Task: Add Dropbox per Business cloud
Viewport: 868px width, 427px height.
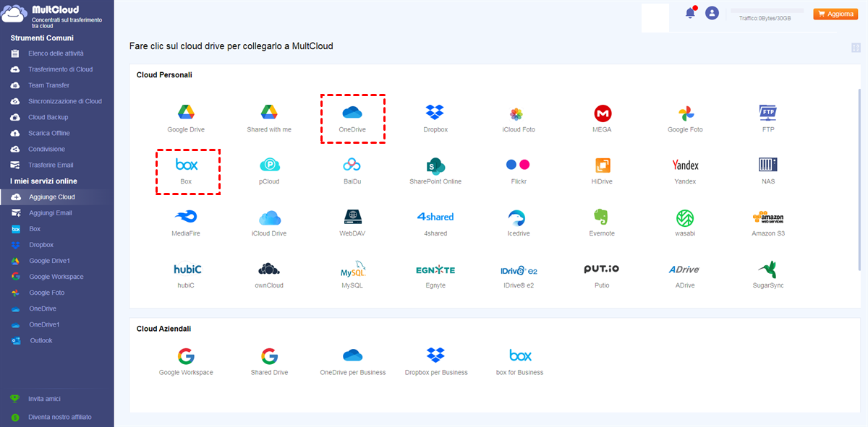Action: [435, 362]
